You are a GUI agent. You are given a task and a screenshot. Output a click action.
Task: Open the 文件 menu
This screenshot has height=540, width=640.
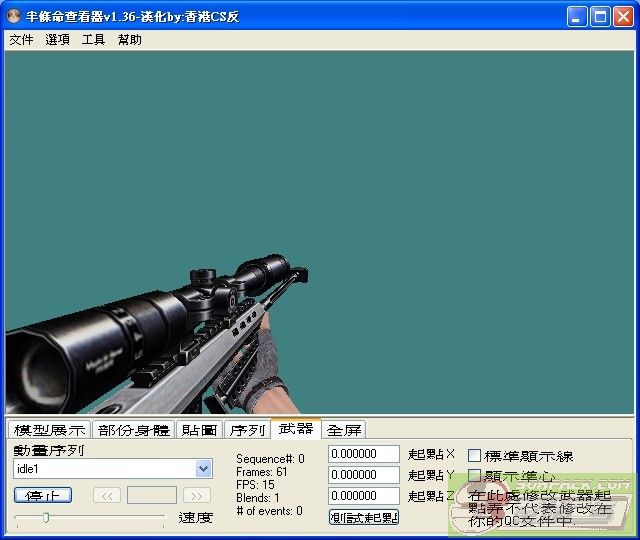pyautogui.click(x=21, y=40)
